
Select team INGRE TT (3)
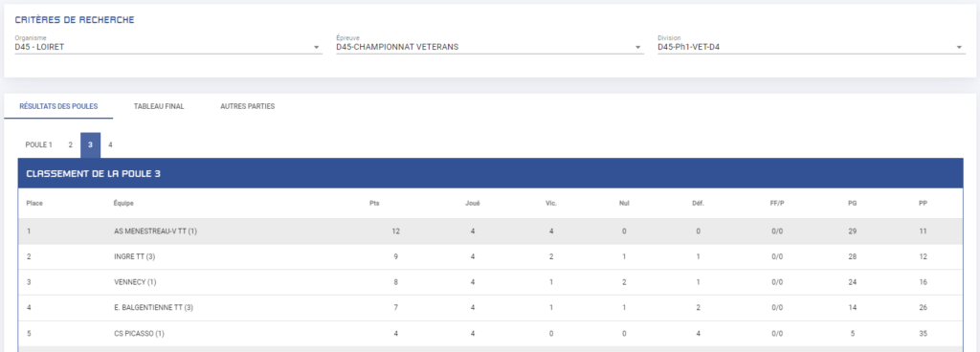point(134,256)
